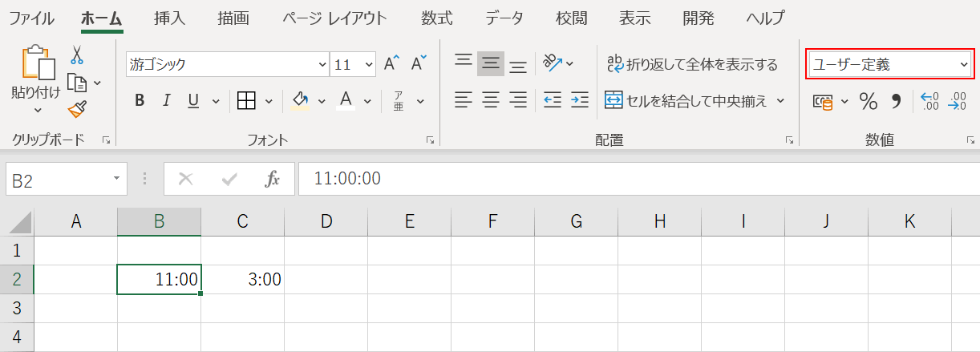The height and width of the screenshot is (352, 980).
Task: Switch to the 数式 tab
Action: click(x=437, y=18)
